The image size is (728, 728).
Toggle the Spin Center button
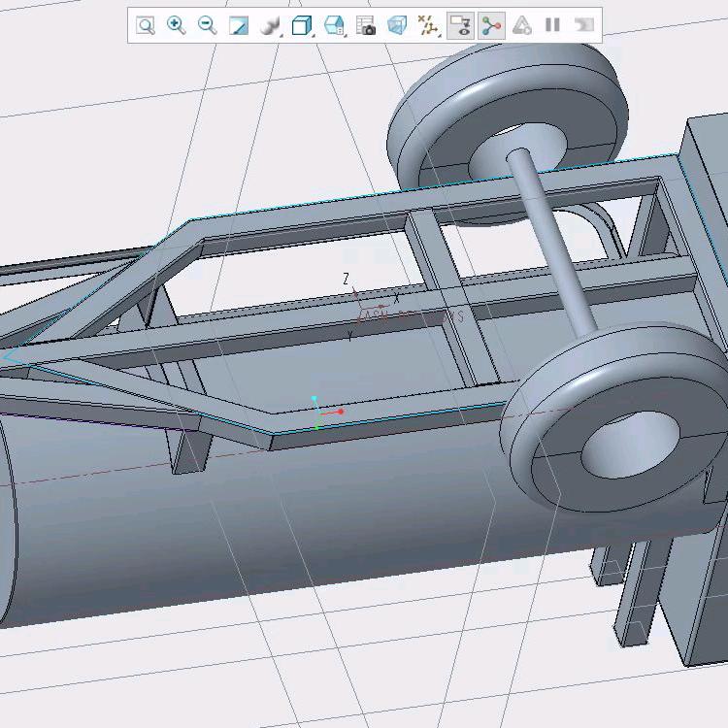point(492,25)
